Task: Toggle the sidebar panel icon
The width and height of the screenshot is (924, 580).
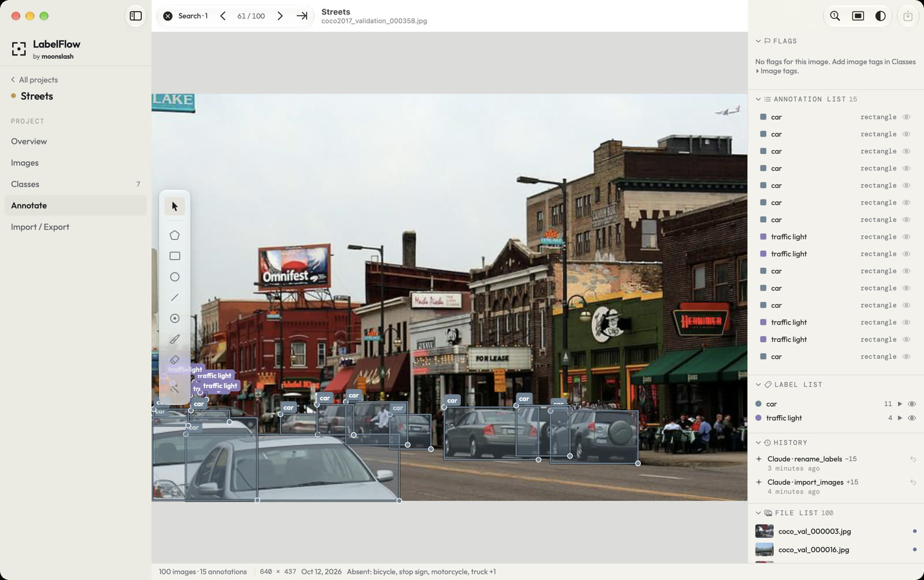Action: [x=136, y=16]
